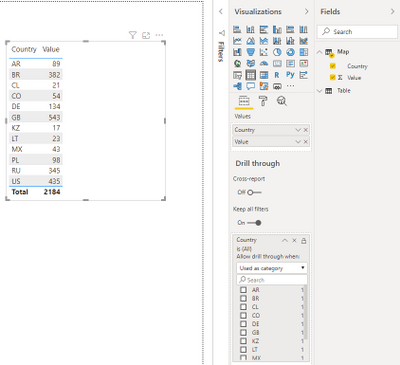This screenshot has height=365, width=400.
Task: Open more options ellipsis on table visual
Action: (159, 35)
